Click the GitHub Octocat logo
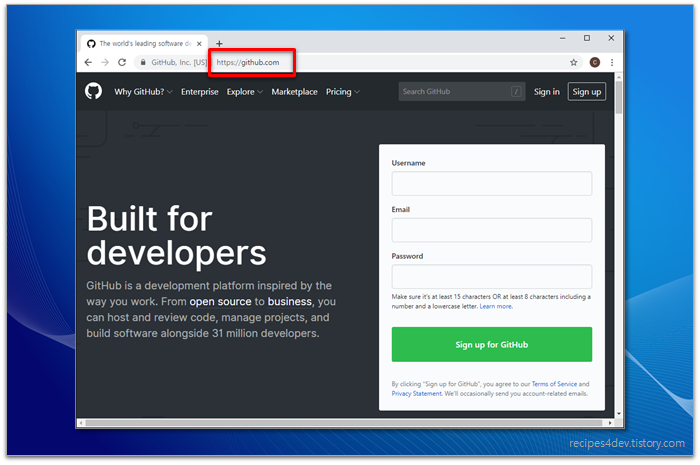Screen dimensions: 700x465 [x=93, y=91]
